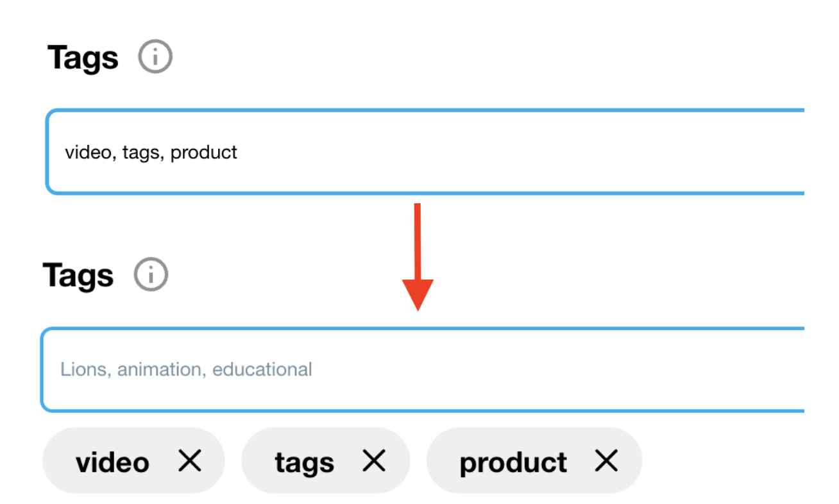This screenshot has width=839, height=504.
Task: Remove the video tag chip using its X
Action: [x=190, y=461]
